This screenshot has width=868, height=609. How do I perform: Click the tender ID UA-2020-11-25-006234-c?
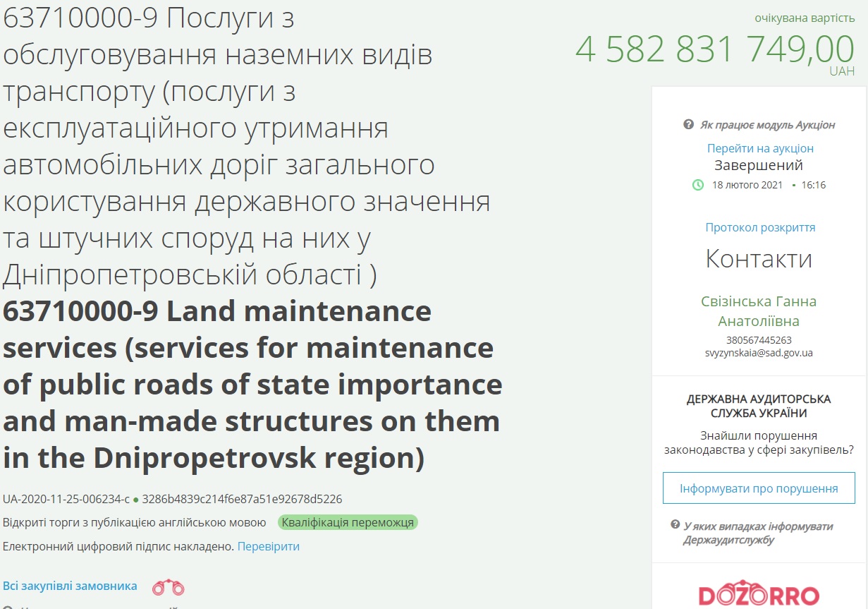pyautogui.click(x=66, y=499)
